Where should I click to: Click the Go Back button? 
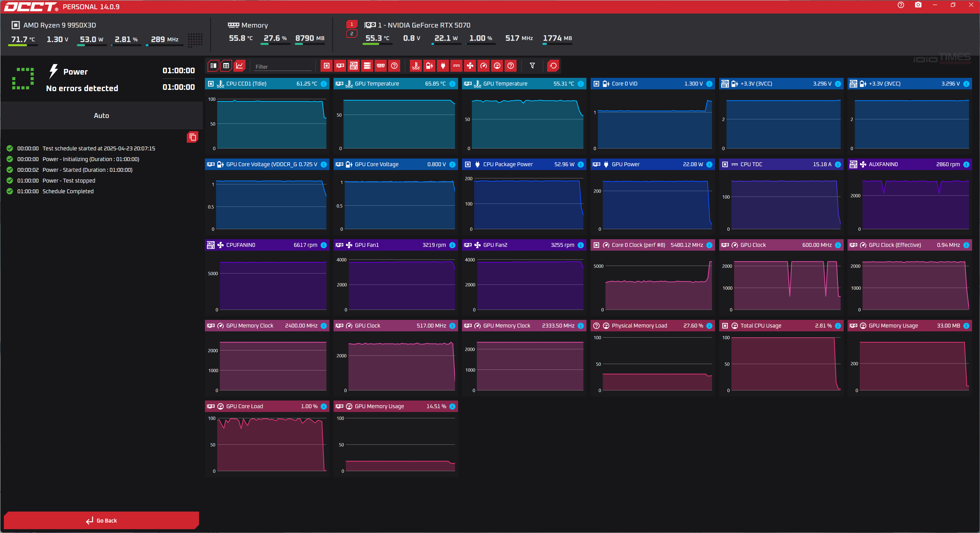point(101,520)
